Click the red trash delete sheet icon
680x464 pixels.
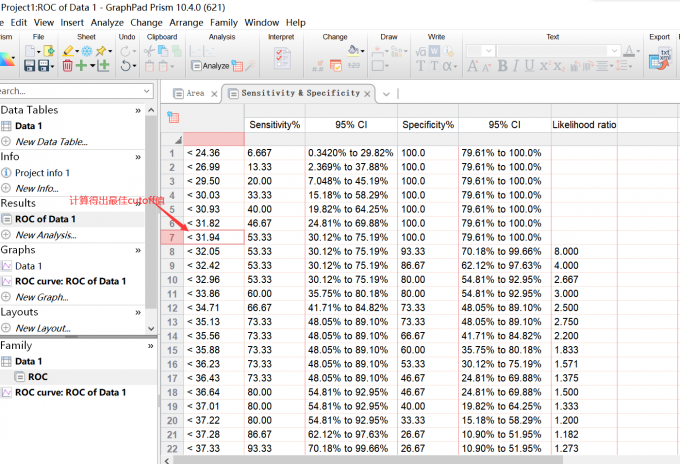(x=67, y=66)
